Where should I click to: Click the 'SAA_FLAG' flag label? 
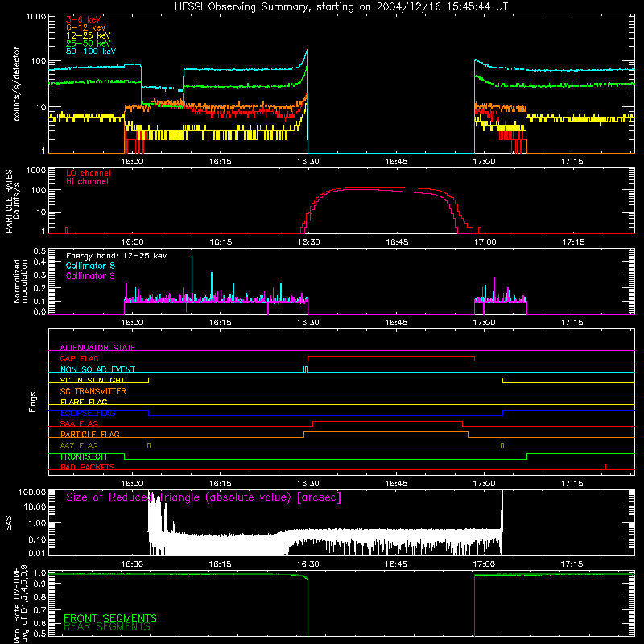pos(79,423)
